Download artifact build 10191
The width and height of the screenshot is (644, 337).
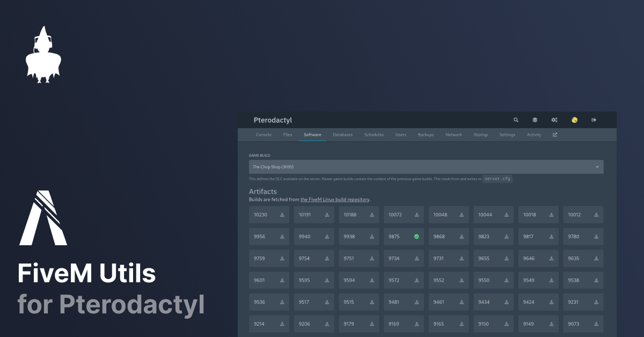327,215
